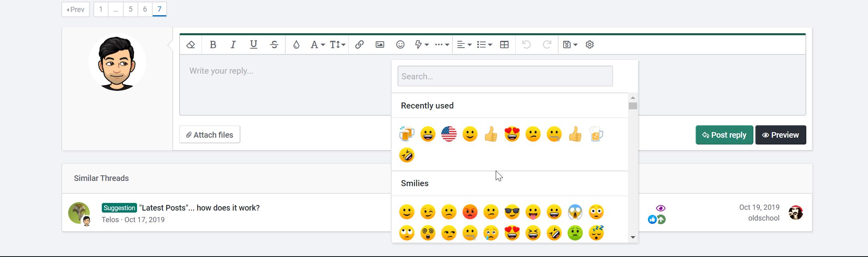Go to page 5
The width and height of the screenshot is (868, 257).
click(130, 9)
